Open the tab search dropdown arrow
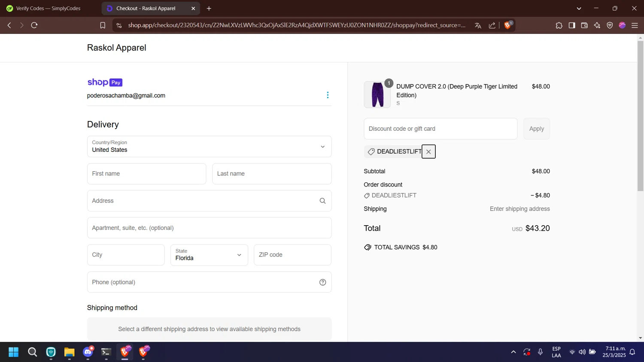 point(579,8)
